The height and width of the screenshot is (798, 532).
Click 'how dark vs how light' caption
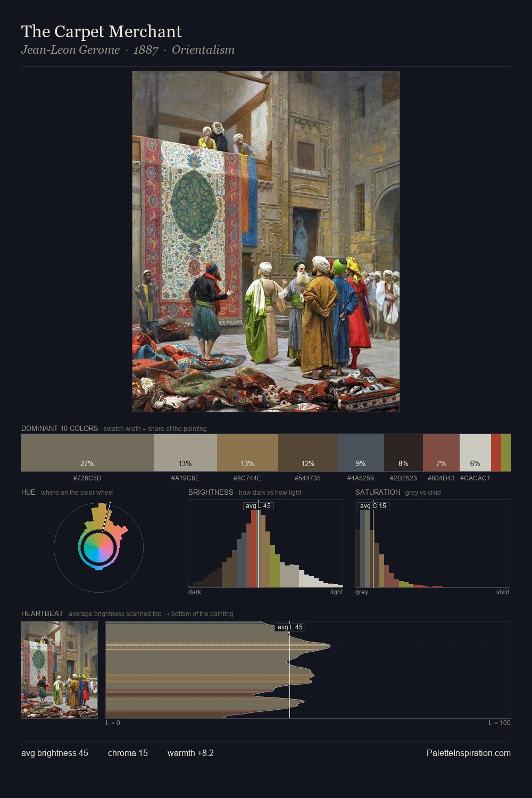pyautogui.click(x=270, y=493)
